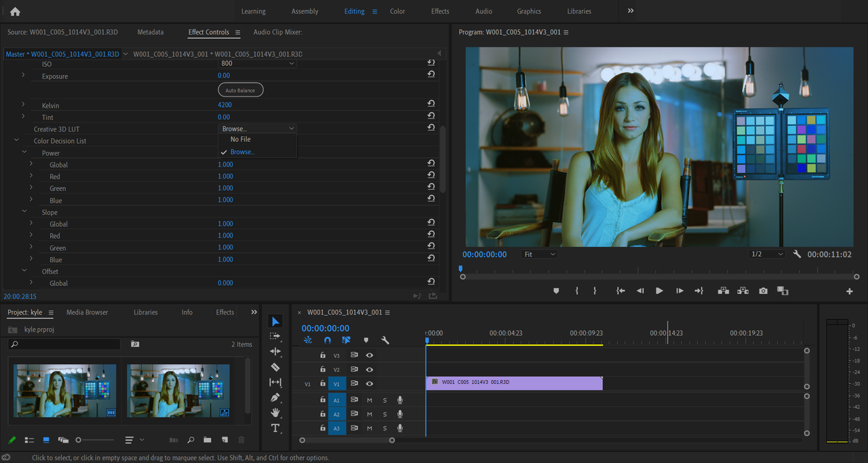Click the Project panel search field

(64, 344)
